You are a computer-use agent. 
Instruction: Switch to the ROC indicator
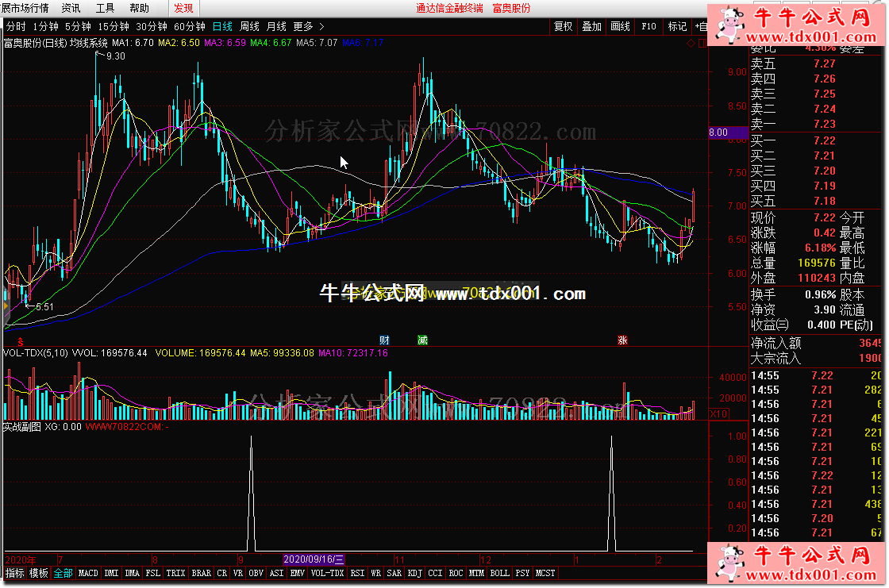[x=456, y=573]
